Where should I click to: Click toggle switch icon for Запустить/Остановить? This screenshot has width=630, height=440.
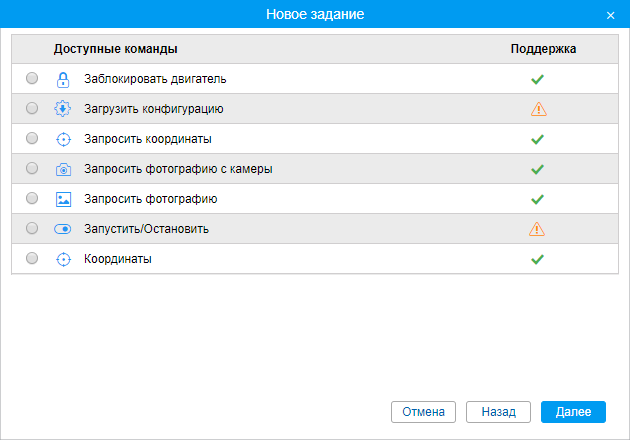[x=63, y=229]
